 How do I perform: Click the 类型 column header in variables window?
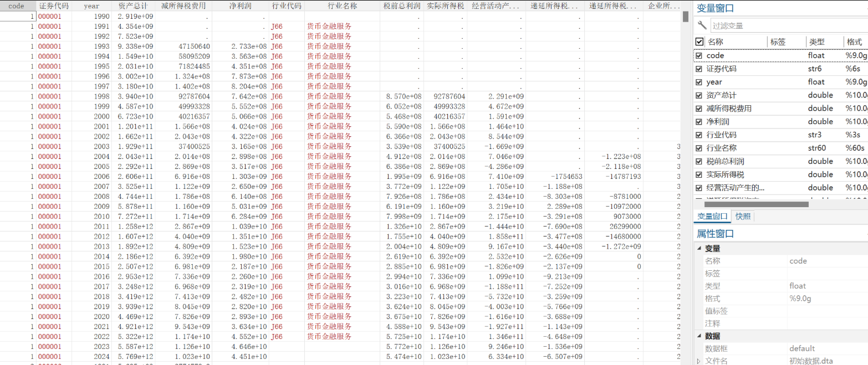click(817, 42)
